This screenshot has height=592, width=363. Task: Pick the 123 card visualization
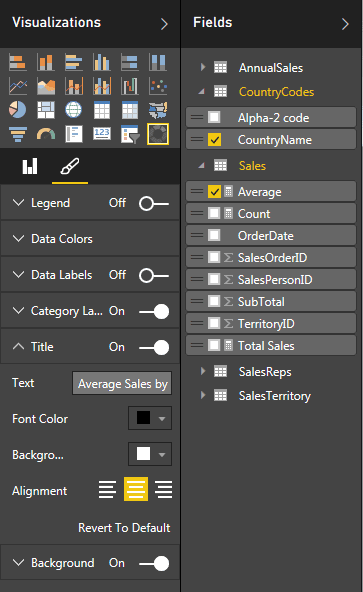click(102, 134)
